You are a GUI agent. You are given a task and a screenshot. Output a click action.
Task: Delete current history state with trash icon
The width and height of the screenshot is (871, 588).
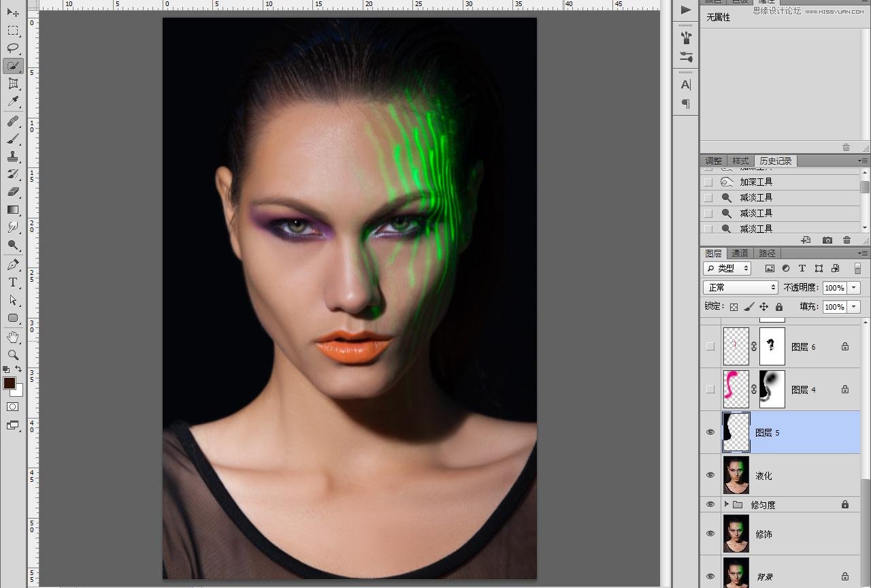pyautogui.click(x=847, y=240)
